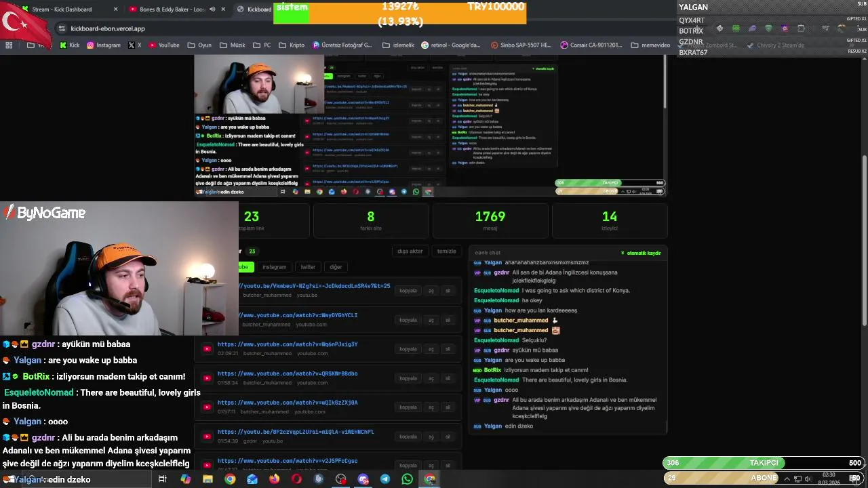Open File Explorer from the taskbar
The width and height of the screenshot is (868, 488).
pos(208,479)
